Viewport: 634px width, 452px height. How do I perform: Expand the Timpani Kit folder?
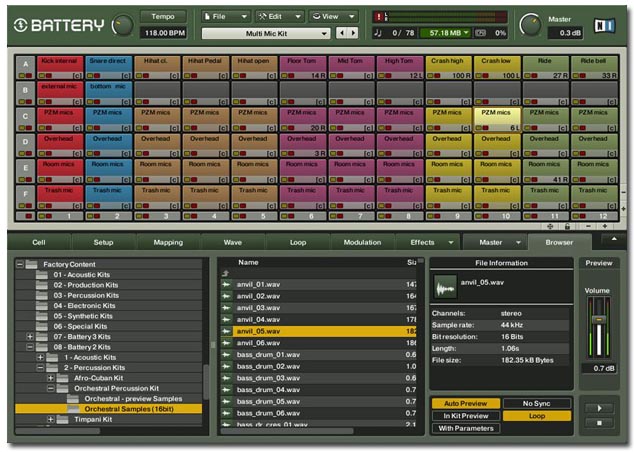pos(51,419)
